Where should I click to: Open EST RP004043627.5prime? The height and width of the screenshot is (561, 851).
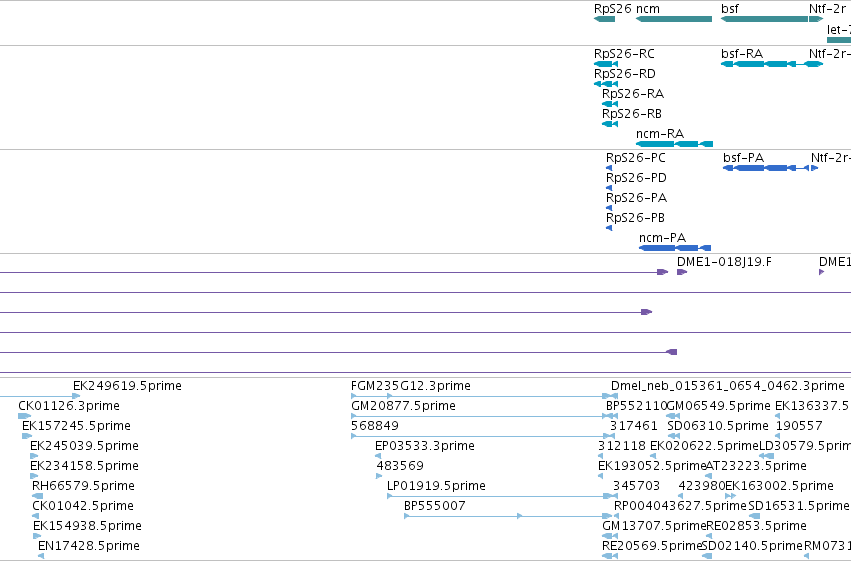[x=680, y=506]
